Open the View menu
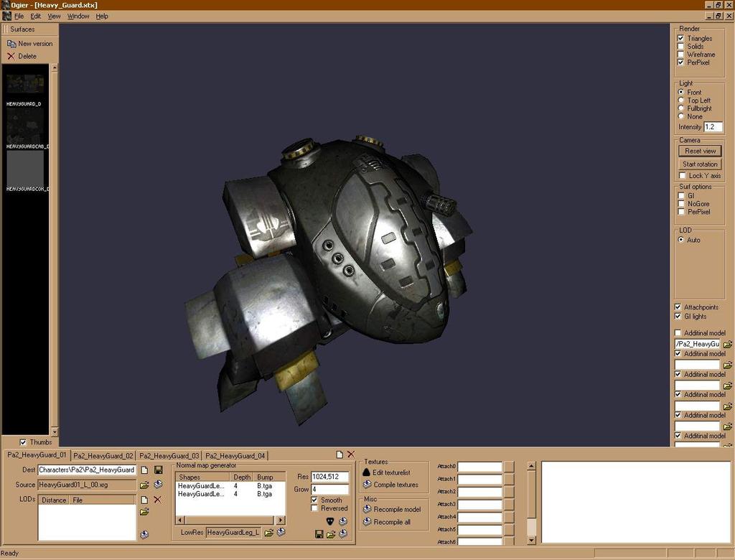This screenshot has height=560, width=735. [x=54, y=17]
